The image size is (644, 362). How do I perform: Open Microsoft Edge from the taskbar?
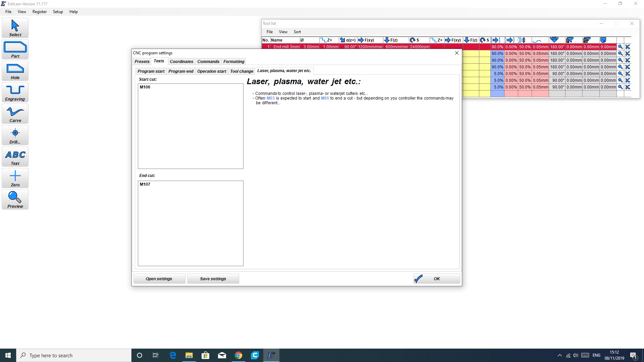(x=173, y=355)
